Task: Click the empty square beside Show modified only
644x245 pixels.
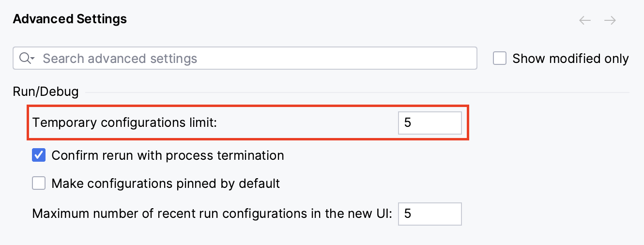Action: click(500, 59)
